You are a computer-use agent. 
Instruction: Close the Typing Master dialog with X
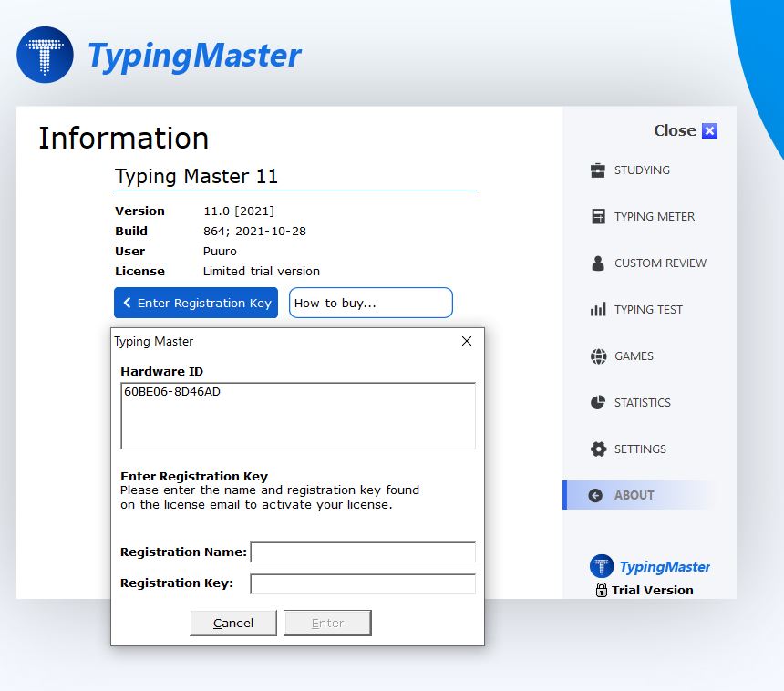[467, 341]
